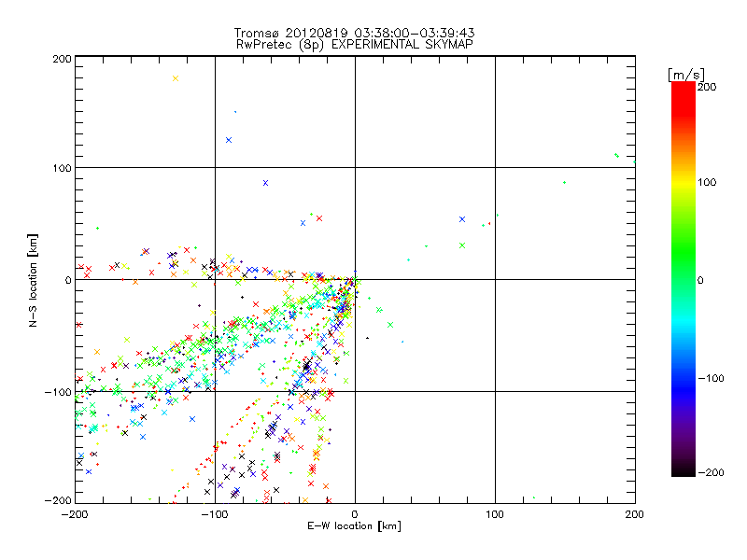Click the x-axis tick label '-200'
Screen dimensions: 747x560
(75, 514)
